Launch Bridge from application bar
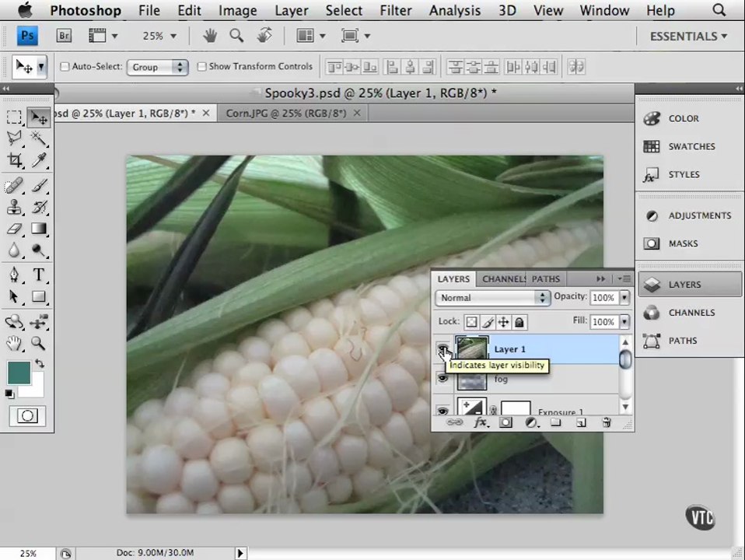745x560 pixels. click(64, 36)
